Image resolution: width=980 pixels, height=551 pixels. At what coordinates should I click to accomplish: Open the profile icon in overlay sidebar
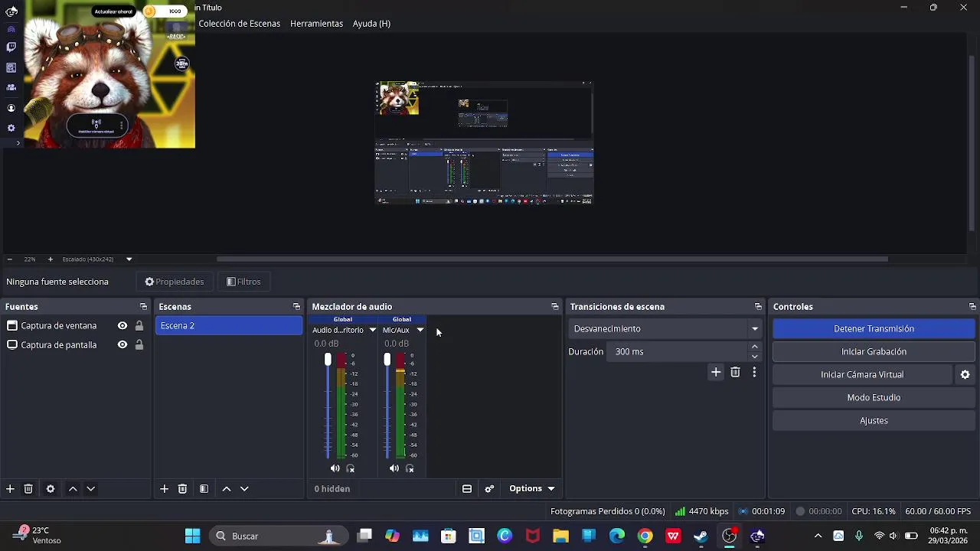click(x=11, y=108)
